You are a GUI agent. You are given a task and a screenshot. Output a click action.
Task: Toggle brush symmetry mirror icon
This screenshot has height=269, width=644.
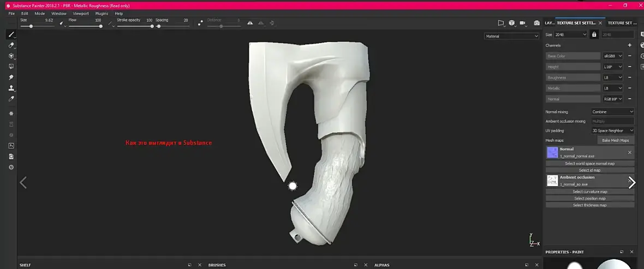click(251, 23)
